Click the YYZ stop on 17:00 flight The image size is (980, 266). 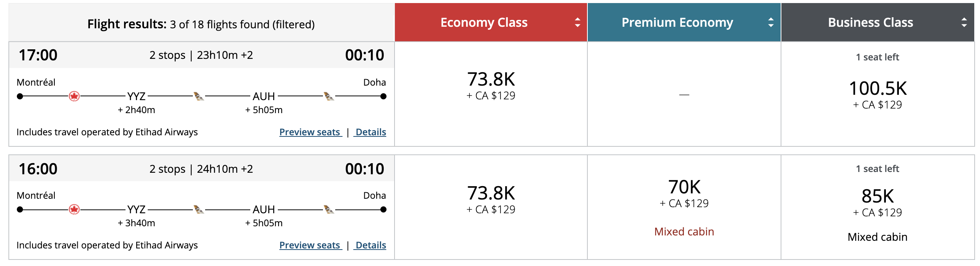(137, 96)
